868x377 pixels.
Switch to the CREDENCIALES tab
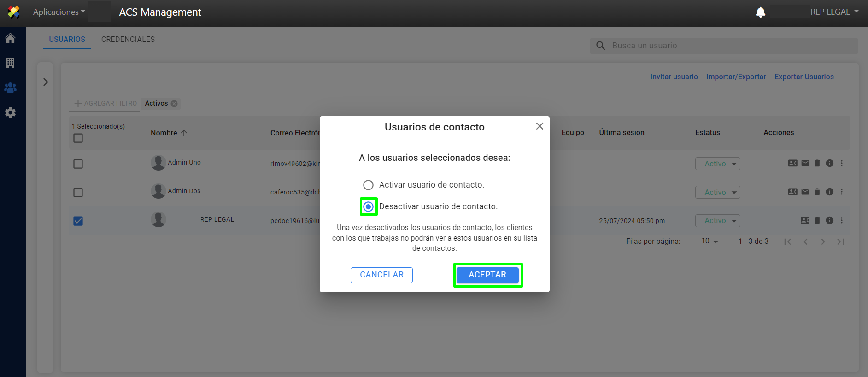pyautogui.click(x=128, y=40)
